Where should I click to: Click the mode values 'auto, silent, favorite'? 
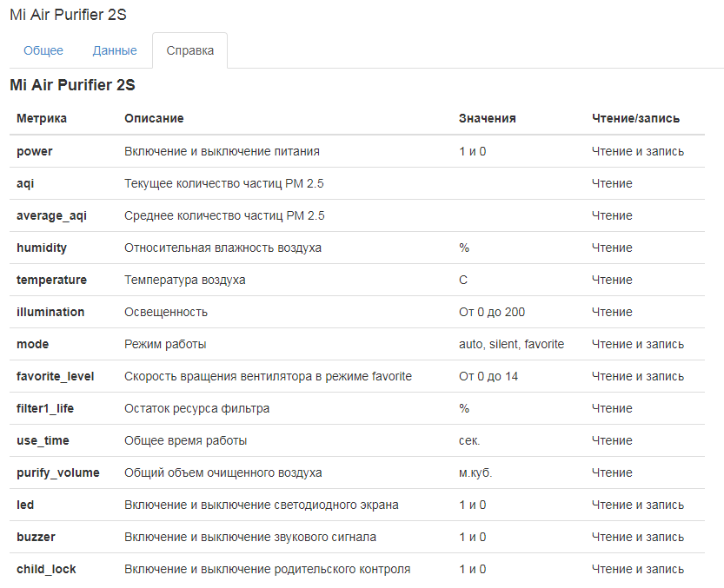click(511, 344)
